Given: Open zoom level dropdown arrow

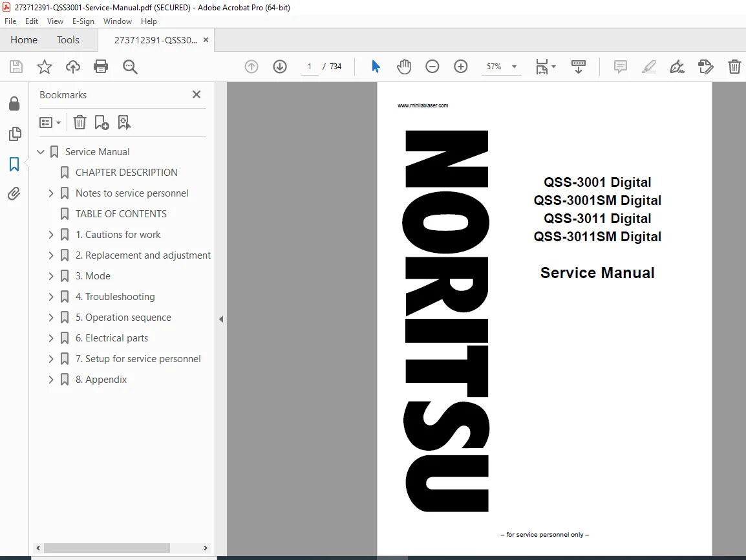Looking at the screenshot, I should (x=515, y=67).
